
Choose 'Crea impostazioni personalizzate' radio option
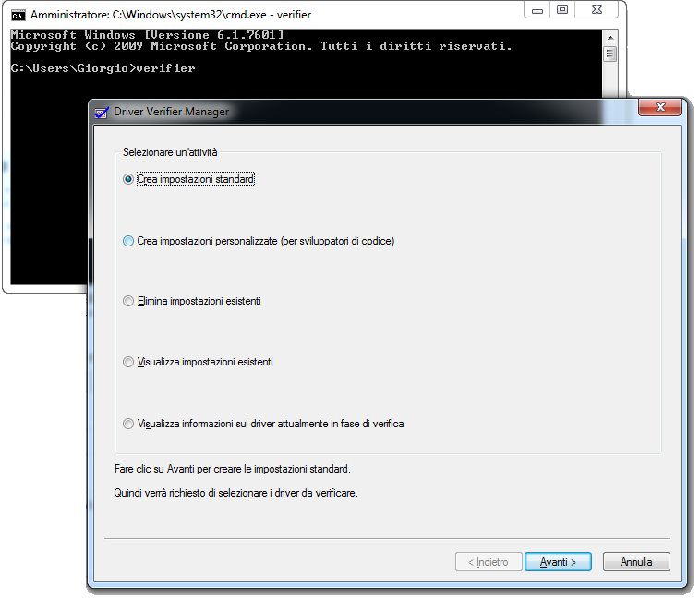click(128, 241)
